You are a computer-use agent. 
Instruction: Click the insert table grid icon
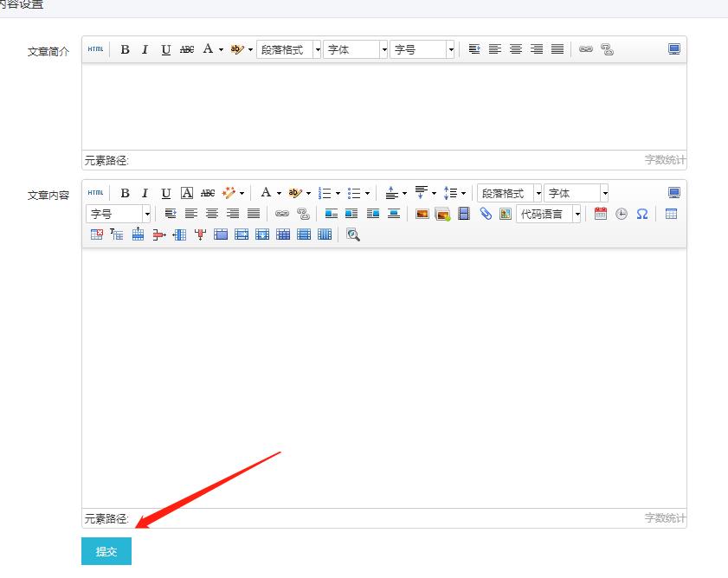point(671,214)
